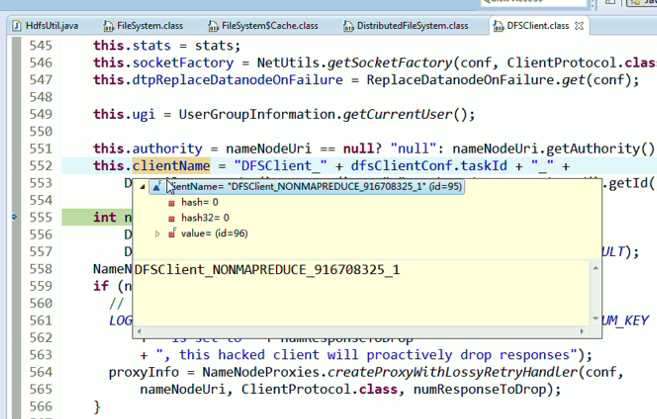Screen dimensions: 657x419
Task: Click createProxyWithLossyRetryHandler in line 564
Action: coord(452,372)
